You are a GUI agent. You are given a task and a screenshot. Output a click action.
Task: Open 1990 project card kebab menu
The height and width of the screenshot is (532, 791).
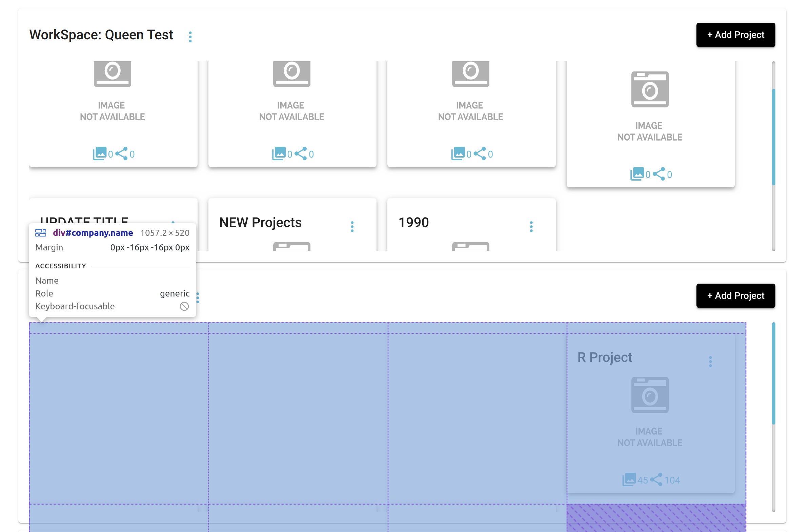(531, 226)
